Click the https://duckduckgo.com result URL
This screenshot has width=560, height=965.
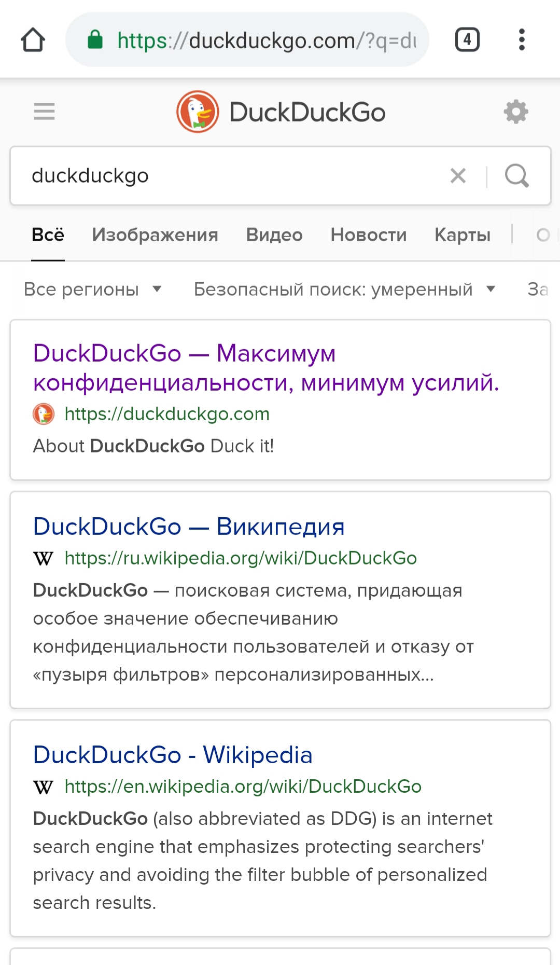pos(167,414)
